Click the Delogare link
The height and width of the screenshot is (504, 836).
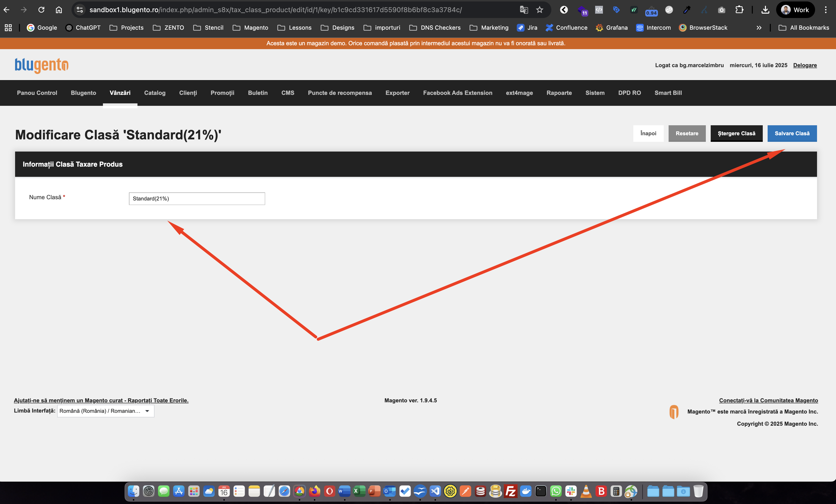click(805, 65)
